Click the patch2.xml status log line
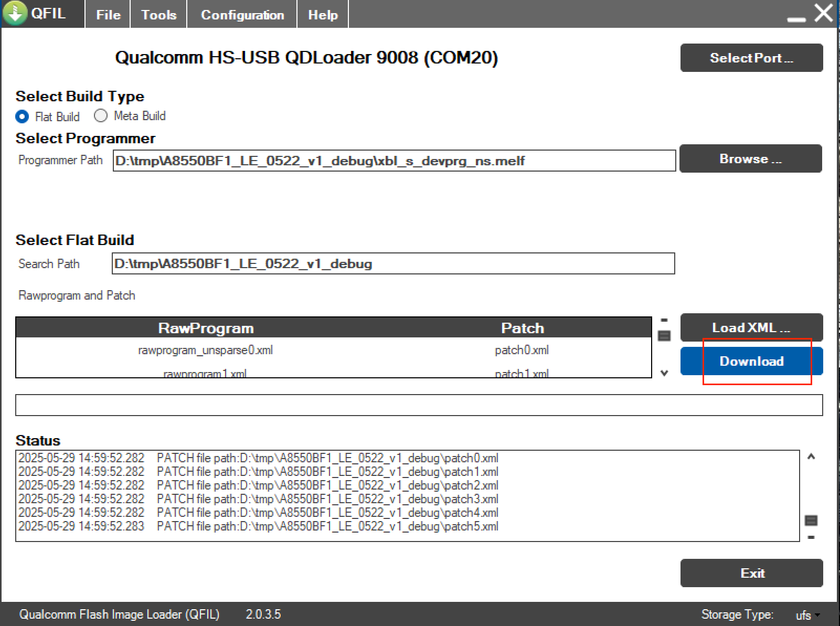Image resolution: width=840 pixels, height=626 pixels. [258, 485]
